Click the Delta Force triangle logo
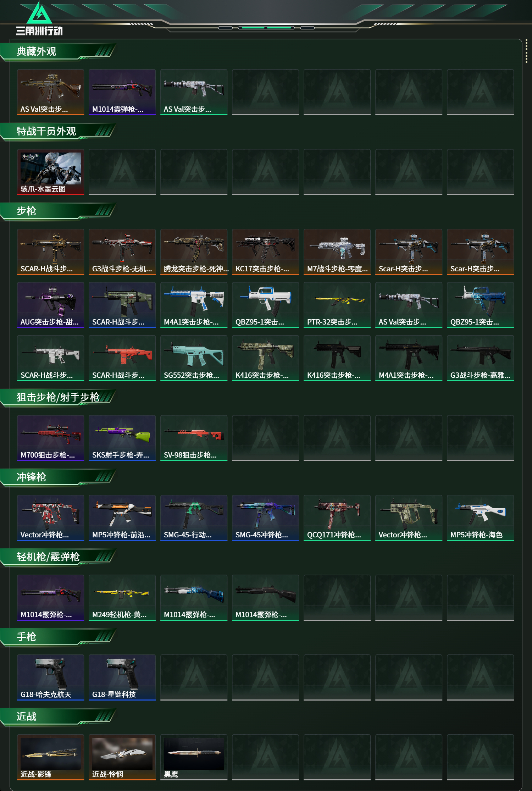The image size is (532, 791). [39, 13]
